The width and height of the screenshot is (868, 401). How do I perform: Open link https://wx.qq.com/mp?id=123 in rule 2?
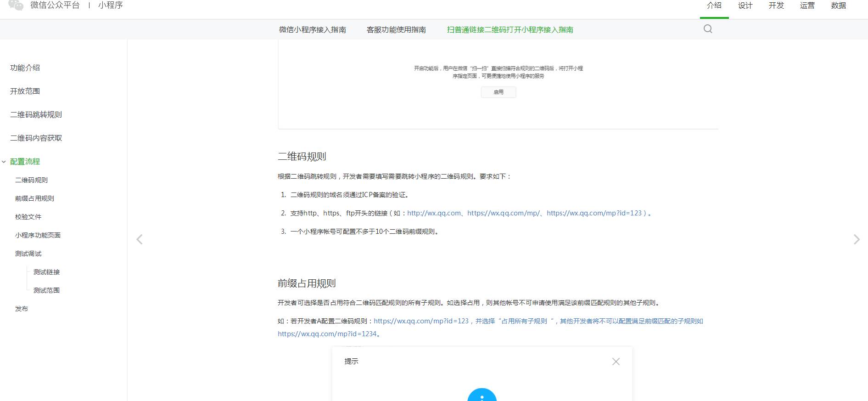(x=594, y=213)
